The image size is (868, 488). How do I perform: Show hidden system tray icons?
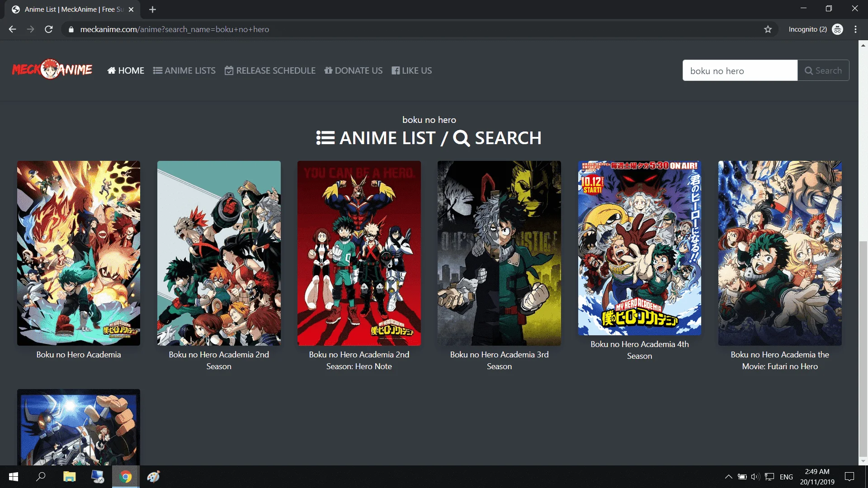pyautogui.click(x=728, y=477)
